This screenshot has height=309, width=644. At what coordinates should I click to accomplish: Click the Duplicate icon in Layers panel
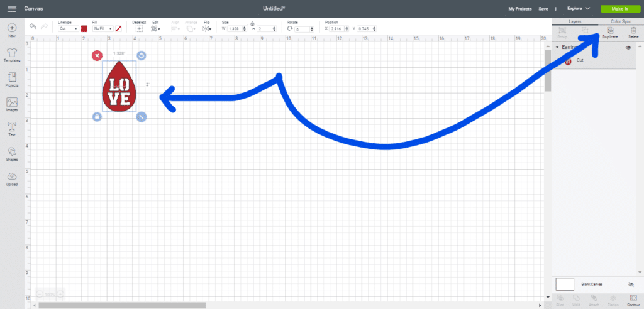[x=609, y=31]
